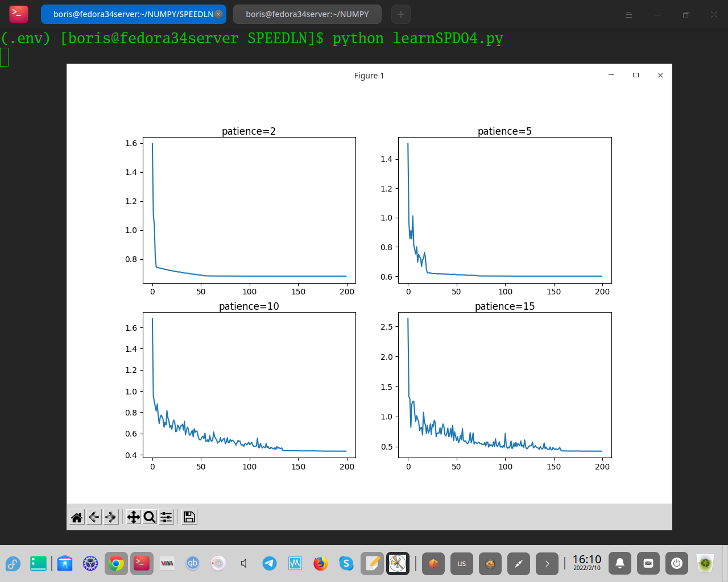
Task: Open the power/session menu button
Action: (677, 563)
